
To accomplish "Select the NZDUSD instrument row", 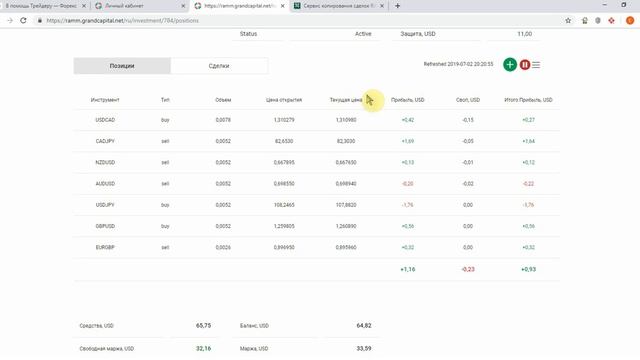I will pyautogui.click(x=316, y=162).
